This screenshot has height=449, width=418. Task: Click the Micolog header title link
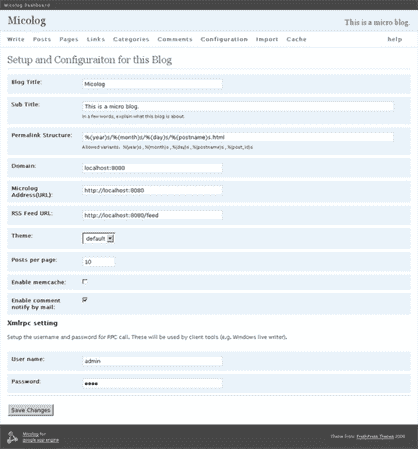tap(27, 21)
